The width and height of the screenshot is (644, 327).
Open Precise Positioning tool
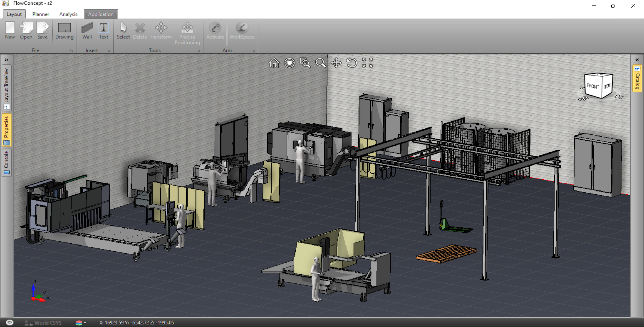187,33
